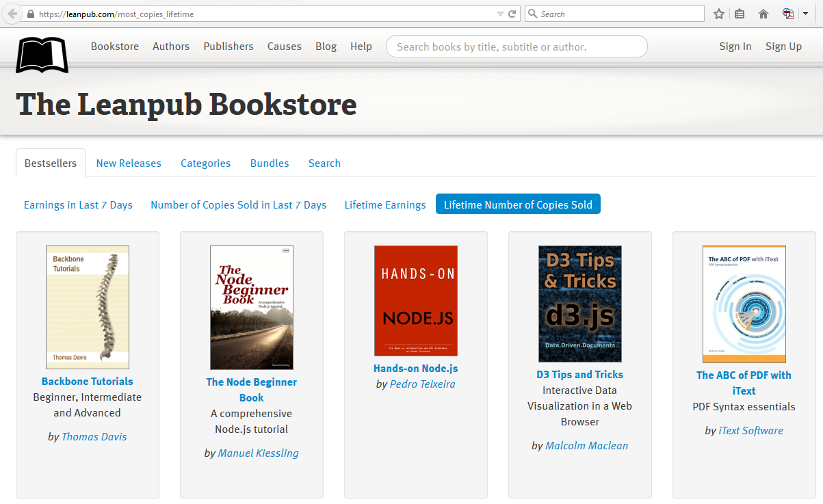Expand the dropdown arrow beside the PDF extension
The height and width of the screenshot is (504, 823).
tap(805, 14)
